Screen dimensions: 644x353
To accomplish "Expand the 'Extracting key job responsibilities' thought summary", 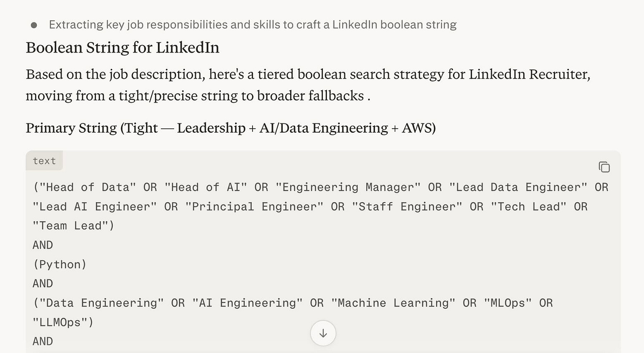I will coord(253,25).
